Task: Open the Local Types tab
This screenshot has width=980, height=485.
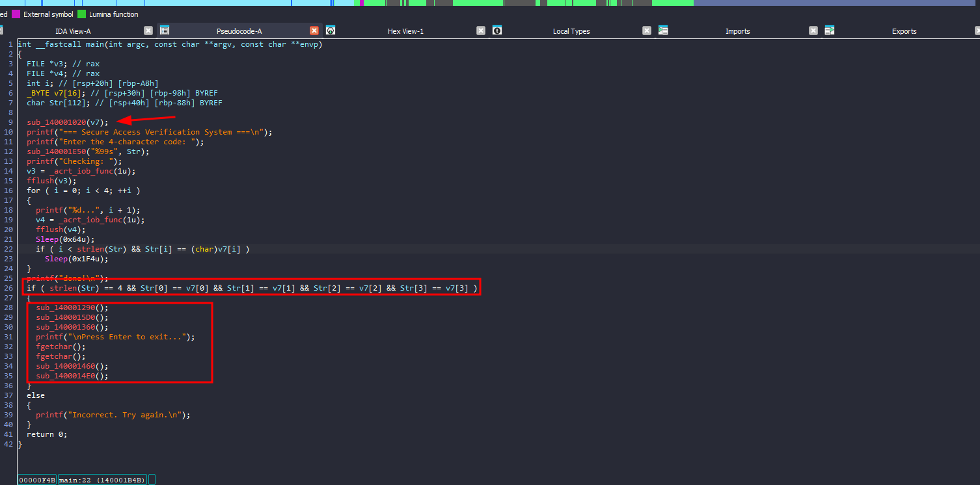Action: pos(571,31)
